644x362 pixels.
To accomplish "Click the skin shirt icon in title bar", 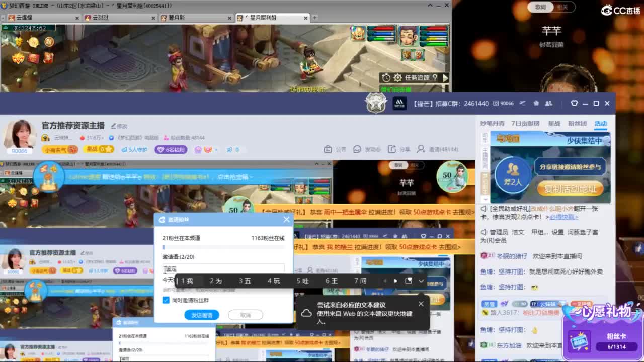I will tap(574, 103).
